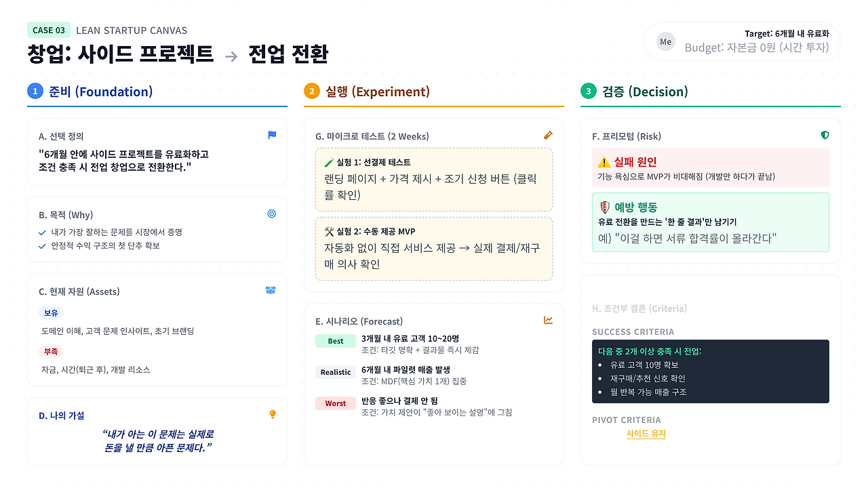Click the 사이드 유지 link

pyautogui.click(x=646, y=434)
